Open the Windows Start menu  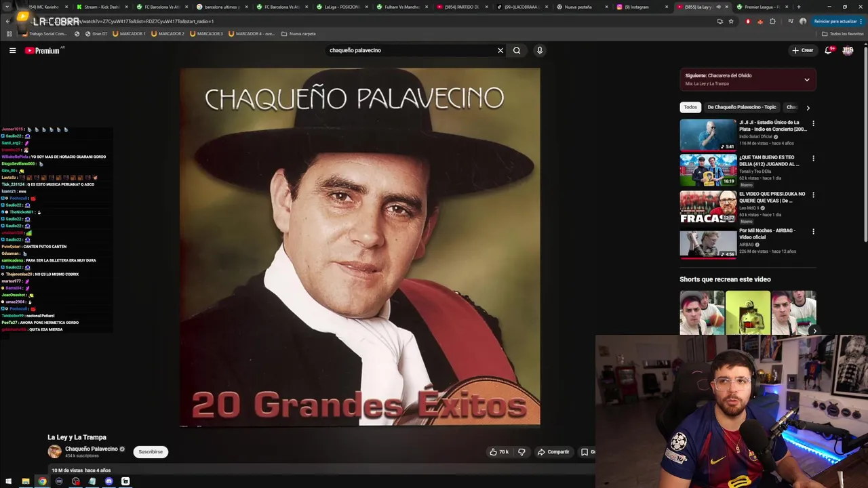pyautogui.click(x=9, y=481)
